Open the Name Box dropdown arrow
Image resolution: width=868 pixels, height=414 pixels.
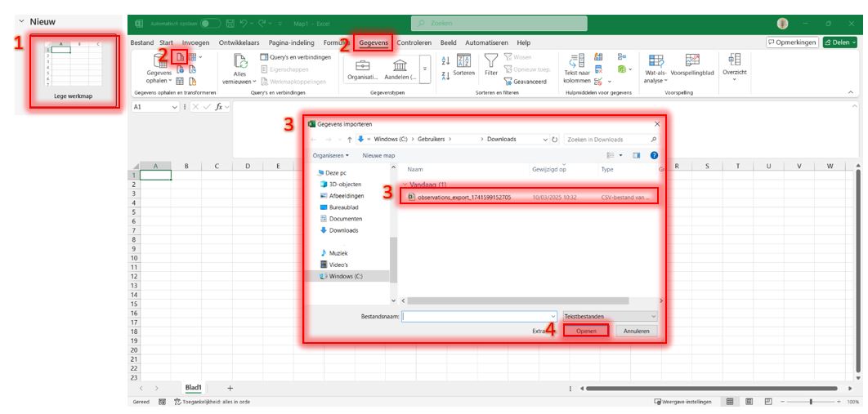(x=175, y=107)
